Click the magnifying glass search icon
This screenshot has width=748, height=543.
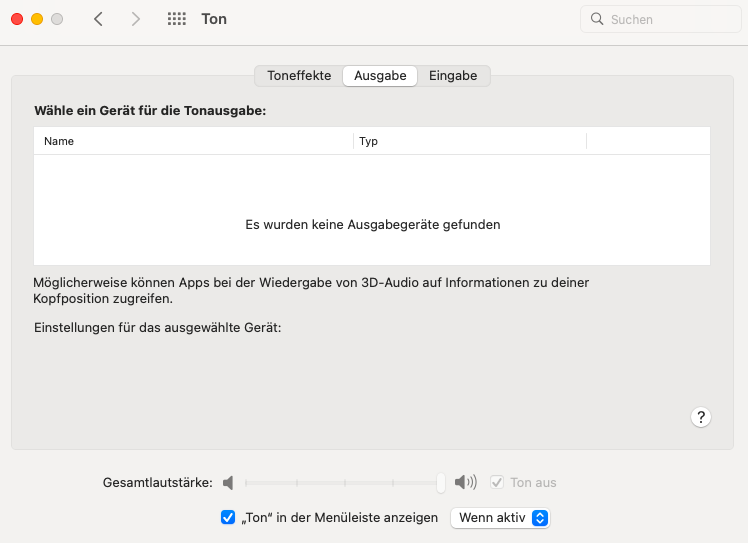tap(597, 19)
